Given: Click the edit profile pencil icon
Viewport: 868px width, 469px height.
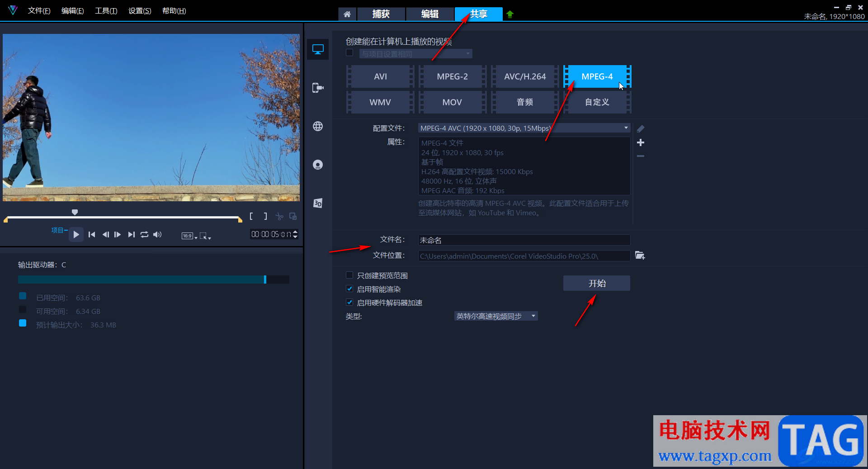Looking at the screenshot, I should 641,129.
